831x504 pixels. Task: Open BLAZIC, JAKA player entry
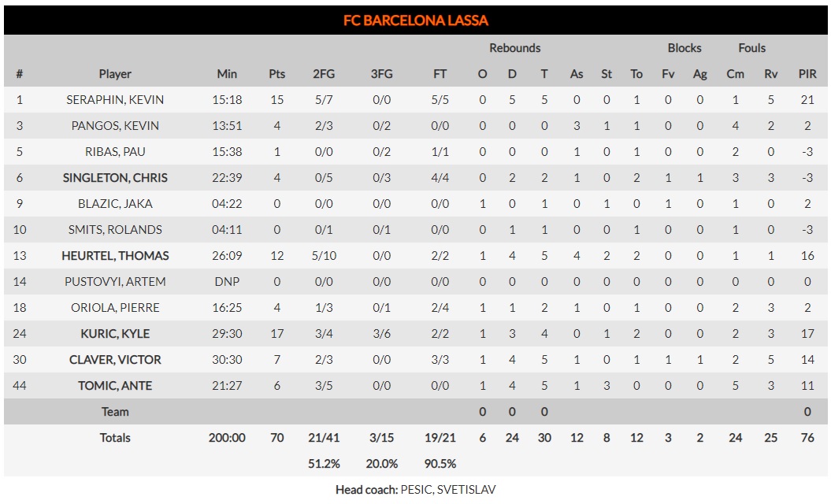pyautogui.click(x=115, y=203)
